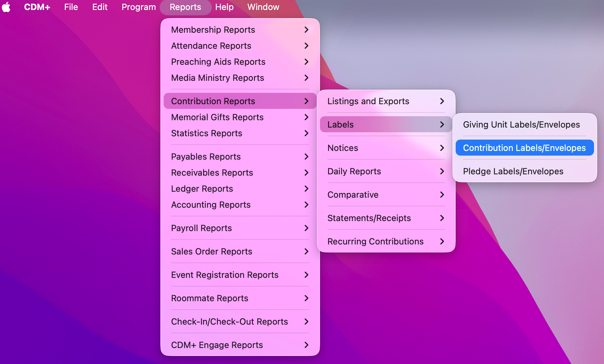Expand Memorial Gifts Reports submenu
The height and width of the screenshot is (364, 604).
240,117
